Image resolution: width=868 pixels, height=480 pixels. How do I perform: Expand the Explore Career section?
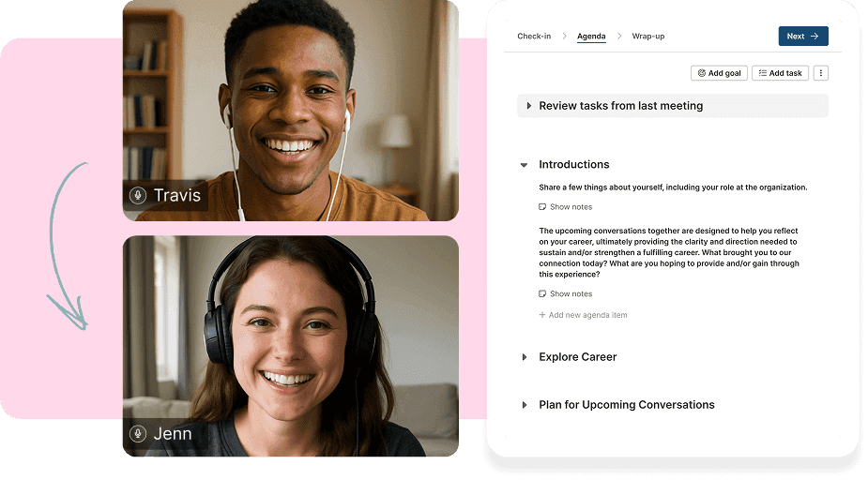(525, 357)
